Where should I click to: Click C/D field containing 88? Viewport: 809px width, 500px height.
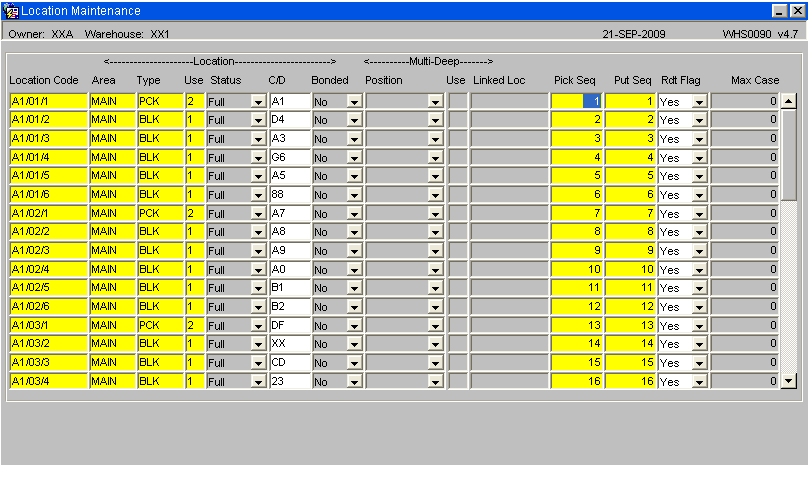coord(290,195)
